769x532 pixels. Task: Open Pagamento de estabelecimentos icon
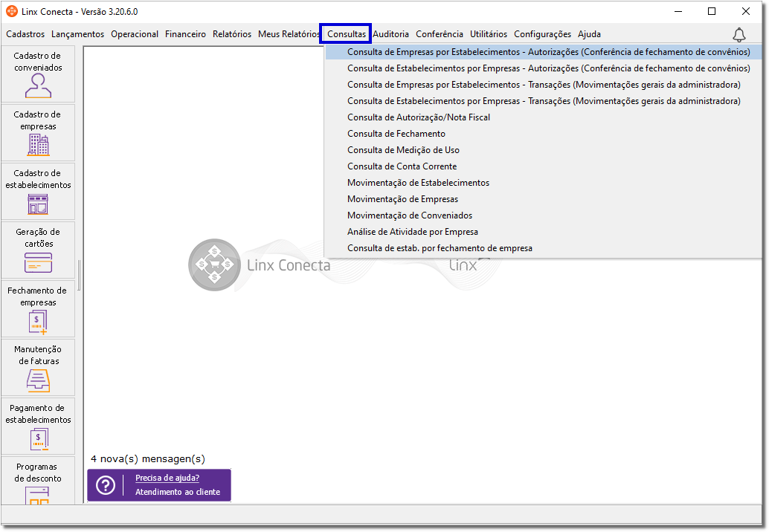pyautogui.click(x=38, y=439)
